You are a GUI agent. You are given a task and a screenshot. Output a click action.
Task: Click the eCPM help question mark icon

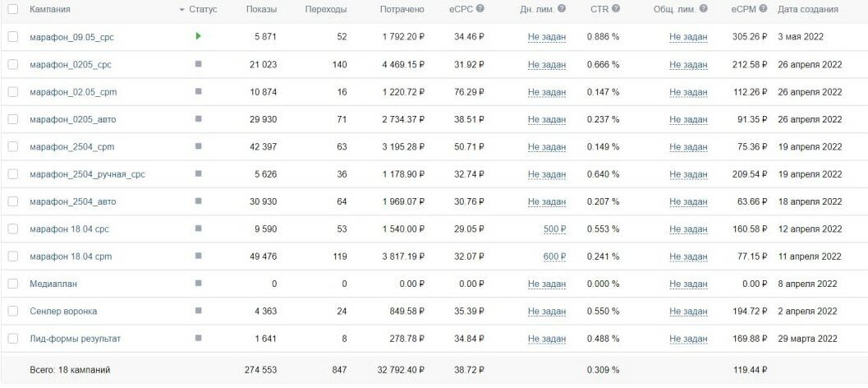coord(764,9)
